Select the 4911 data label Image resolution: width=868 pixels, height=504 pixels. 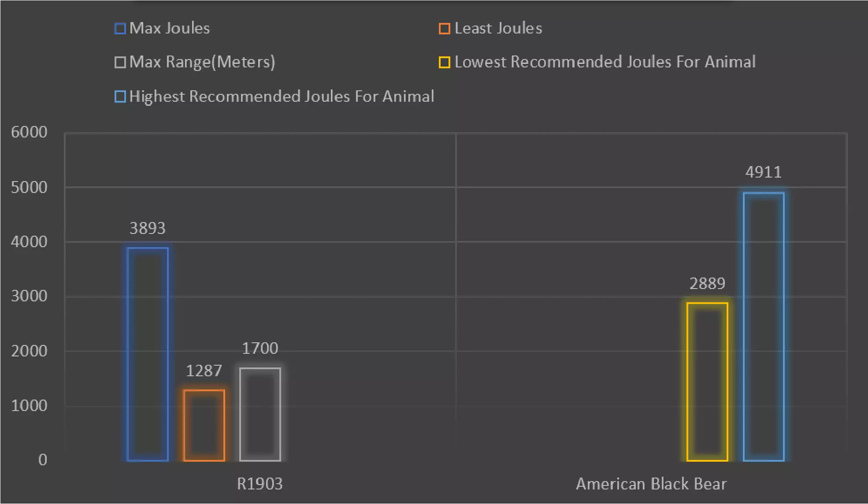click(x=764, y=172)
